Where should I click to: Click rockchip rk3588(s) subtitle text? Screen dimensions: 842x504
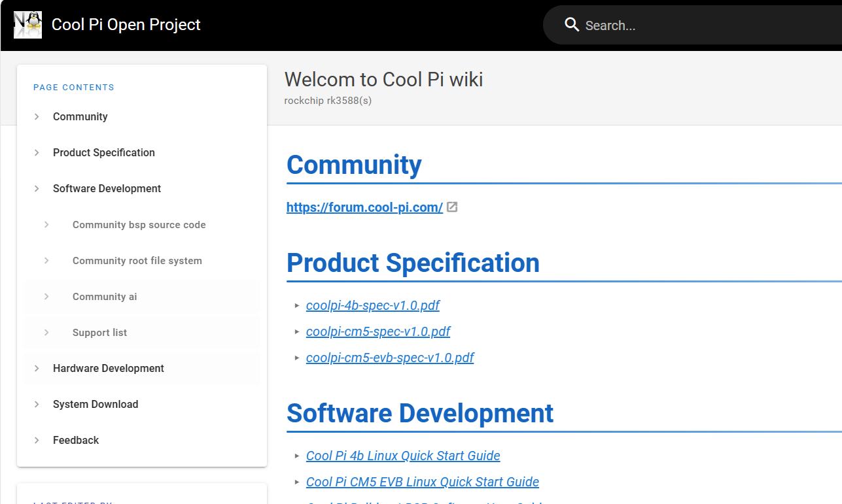(328, 101)
